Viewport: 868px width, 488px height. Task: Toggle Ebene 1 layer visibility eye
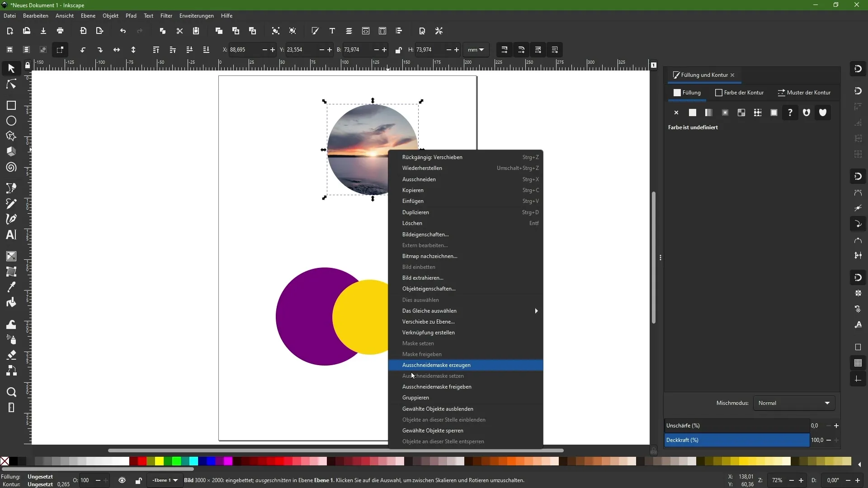(122, 480)
